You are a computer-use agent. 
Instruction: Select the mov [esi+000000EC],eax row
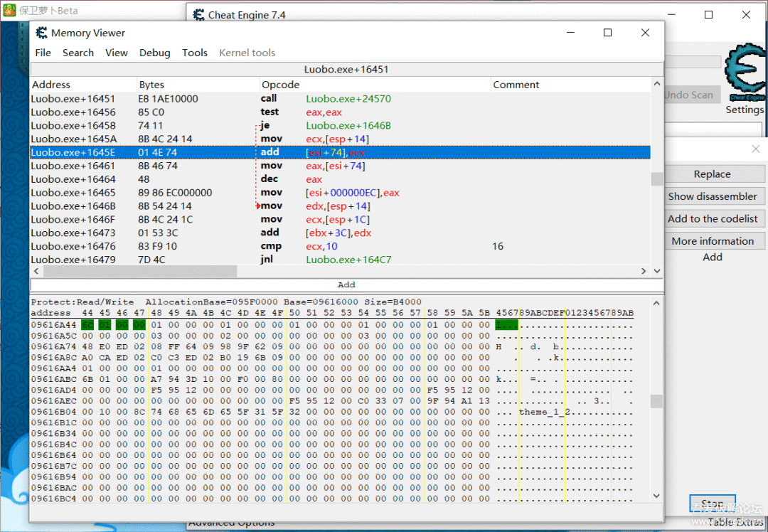[x=340, y=193]
